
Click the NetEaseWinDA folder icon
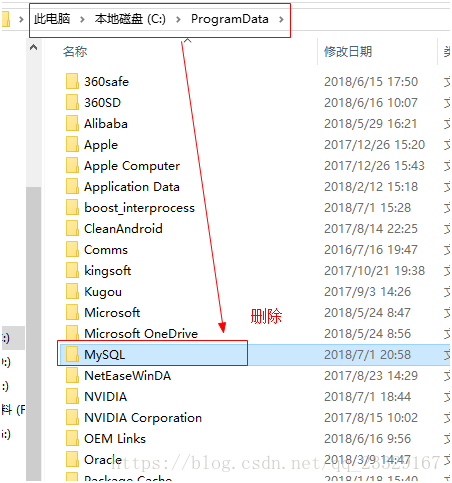click(x=72, y=375)
